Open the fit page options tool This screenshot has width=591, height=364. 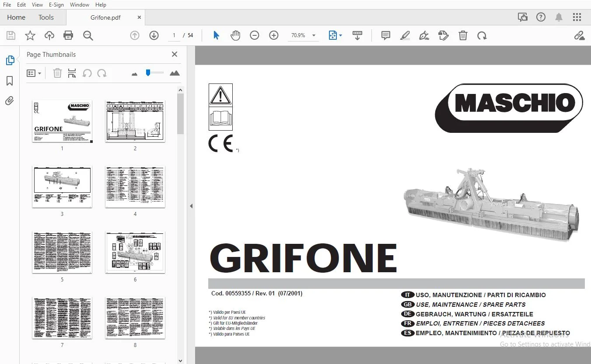point(335,35)
